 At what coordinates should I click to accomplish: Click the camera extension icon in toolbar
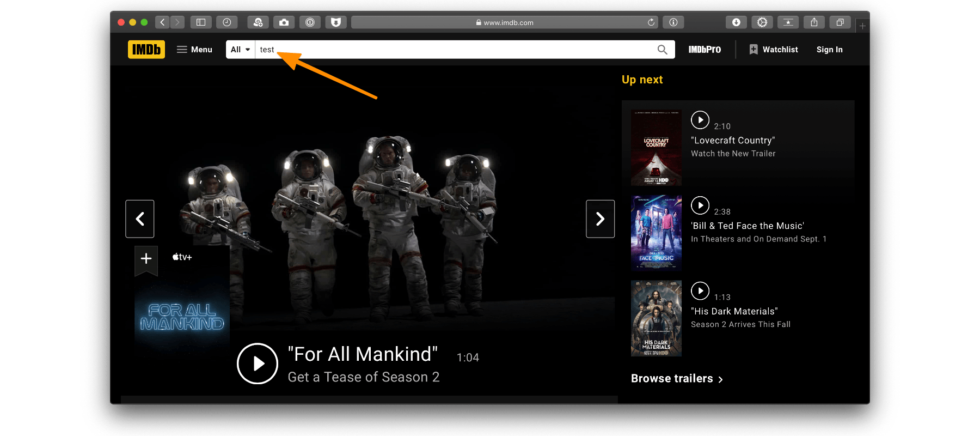pyautogui.click(x=284, y=22)
